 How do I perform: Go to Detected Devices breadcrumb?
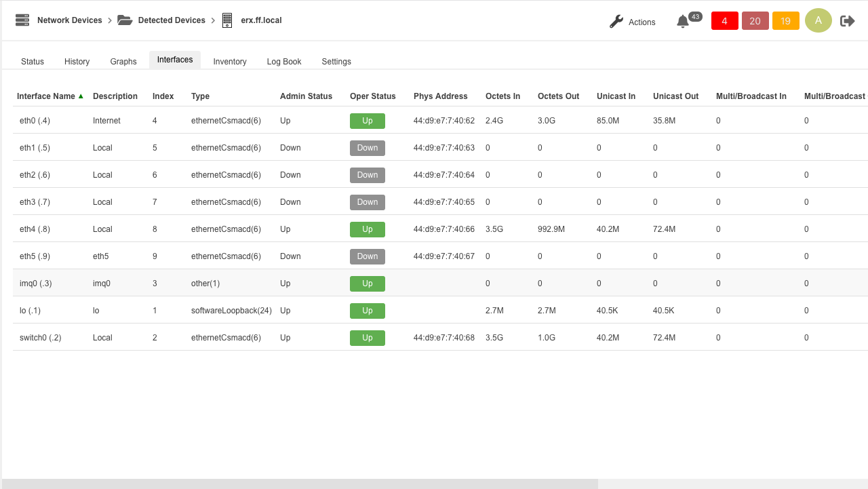coord(172,20)
